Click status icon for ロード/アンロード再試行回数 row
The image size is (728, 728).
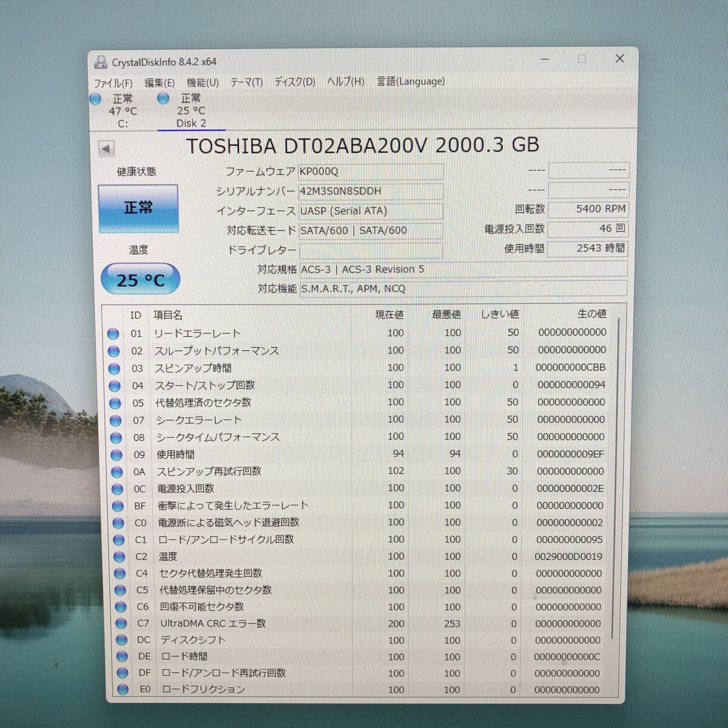point(123,673)
